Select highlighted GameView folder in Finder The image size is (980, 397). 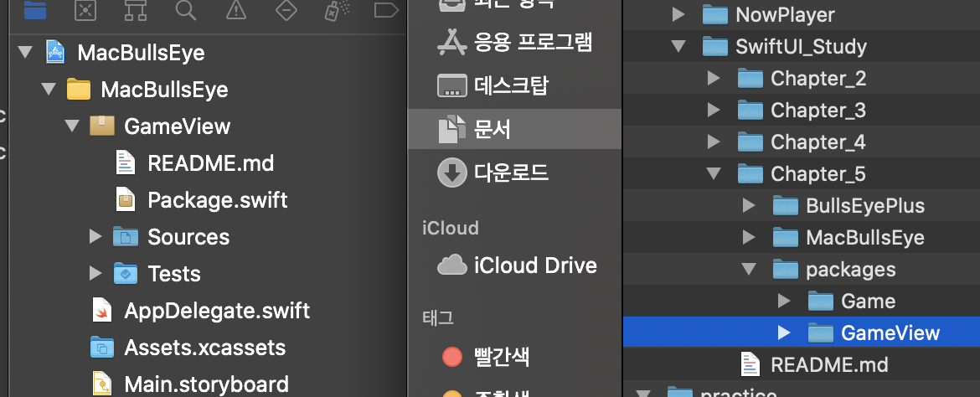point(802,333)
